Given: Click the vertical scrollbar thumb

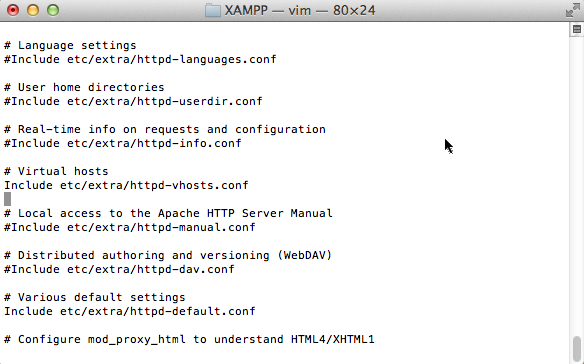Looking at the screenshot, I should 577,349.
